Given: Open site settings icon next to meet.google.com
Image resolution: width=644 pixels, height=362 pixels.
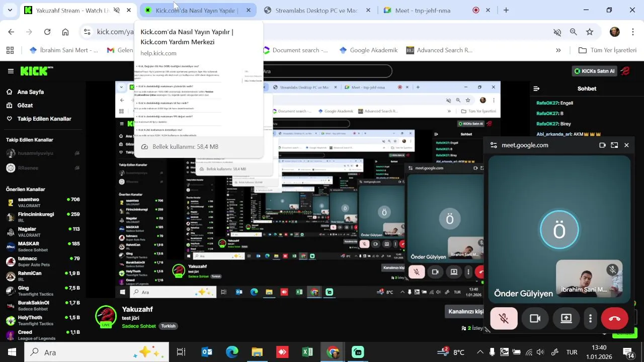Looking at the screenshot, I should (493, 145).
